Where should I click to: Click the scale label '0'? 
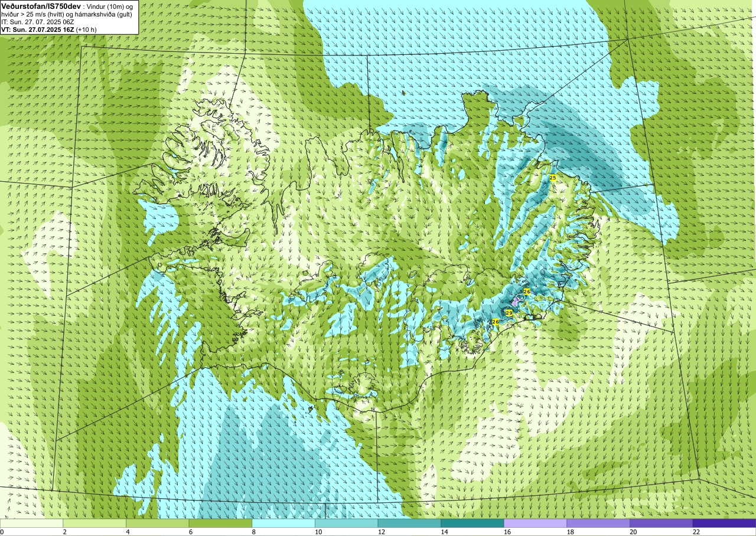(2, 532)
